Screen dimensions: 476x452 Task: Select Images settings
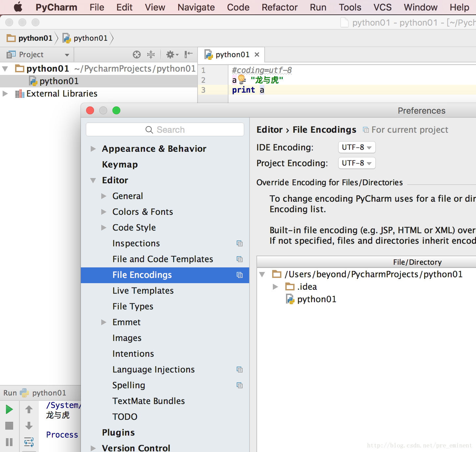(127, 338)
